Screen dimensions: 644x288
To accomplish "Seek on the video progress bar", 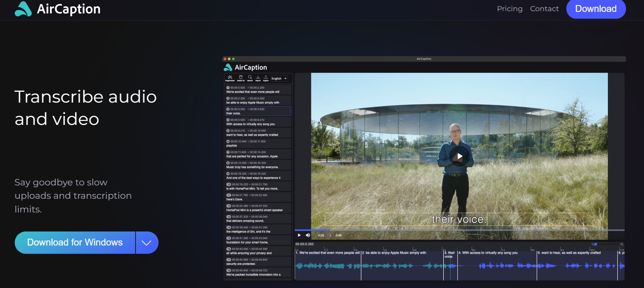I will (460, 230).
